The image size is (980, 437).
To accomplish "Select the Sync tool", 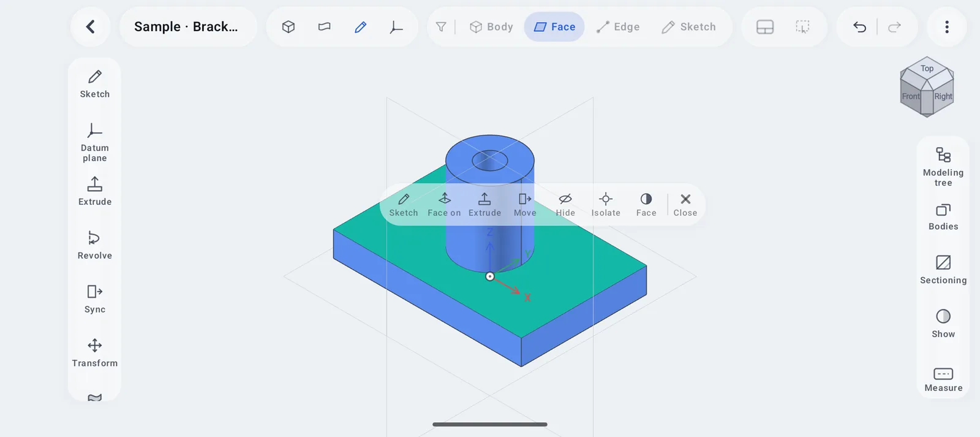I will 95,299.
